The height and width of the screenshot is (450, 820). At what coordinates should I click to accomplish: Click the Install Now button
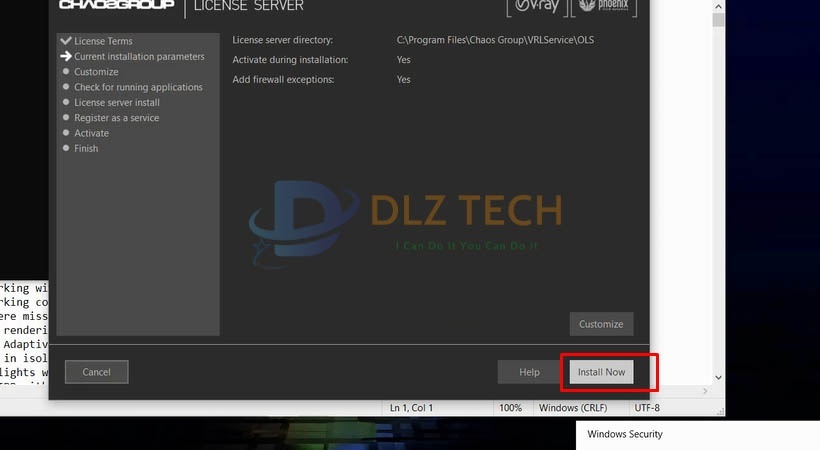[601, 372]
